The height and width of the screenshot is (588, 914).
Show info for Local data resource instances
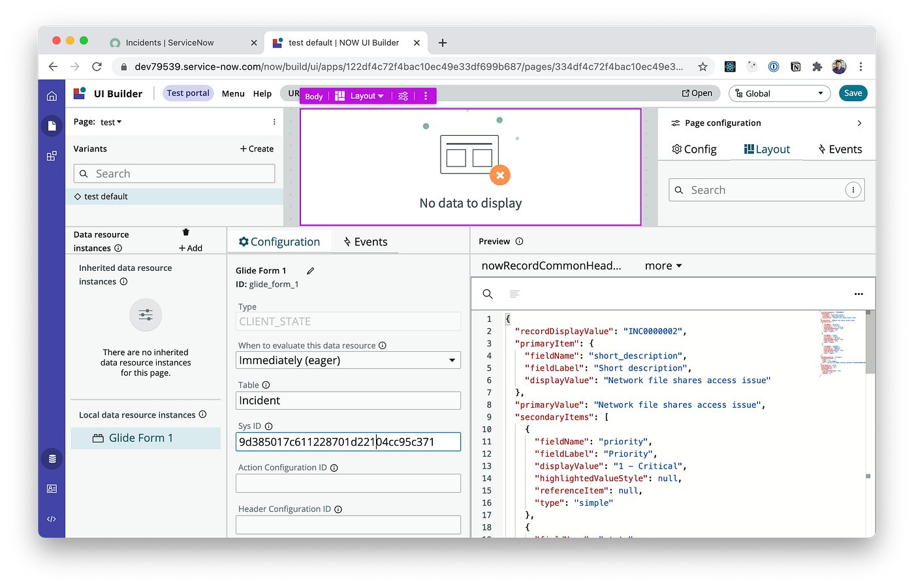202,414
